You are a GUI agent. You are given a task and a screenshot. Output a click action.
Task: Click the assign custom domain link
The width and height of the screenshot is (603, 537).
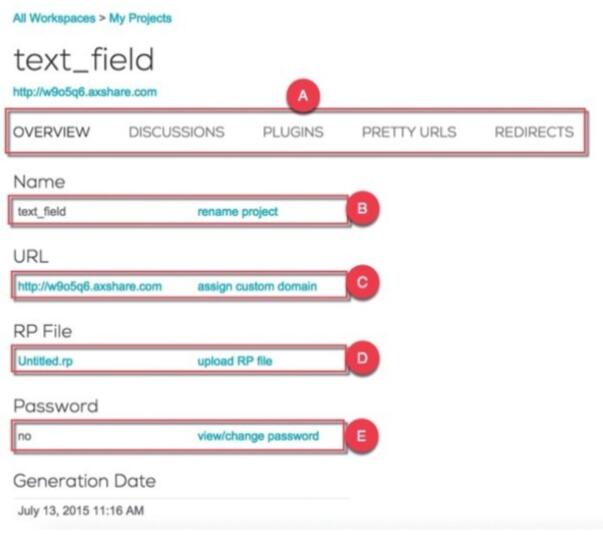(257, 287)
